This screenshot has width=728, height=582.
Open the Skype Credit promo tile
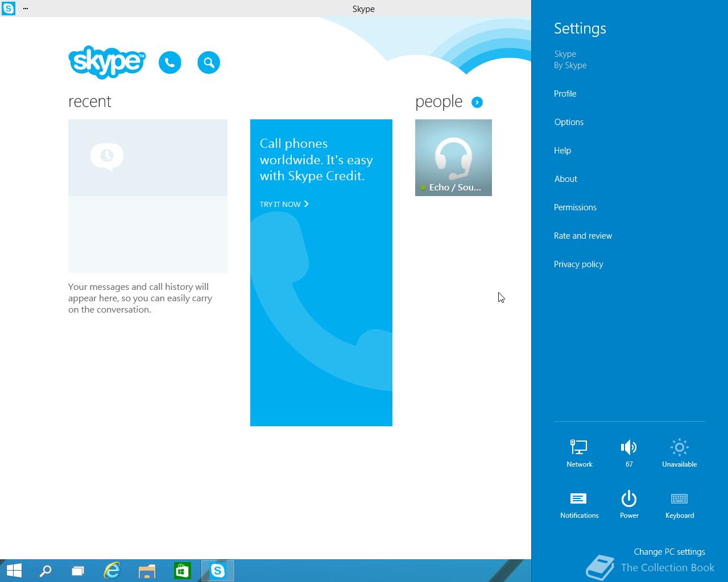321,273
